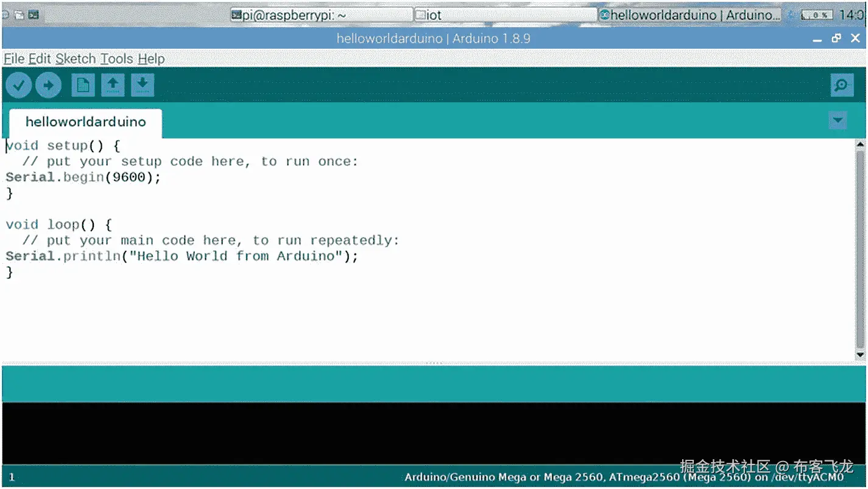Verify the sketch with the checkmark button

pyautogui.click(x=19, y=85)
